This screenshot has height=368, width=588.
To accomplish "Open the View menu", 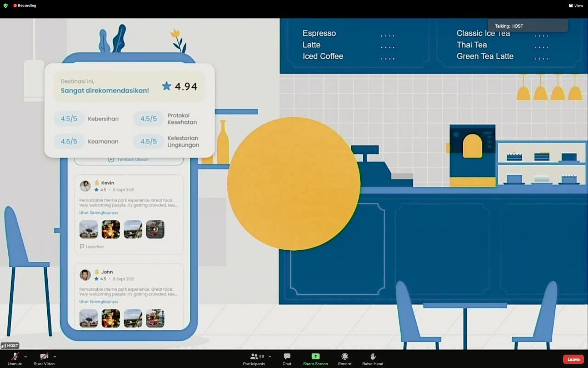I will [x=576, y=6].
